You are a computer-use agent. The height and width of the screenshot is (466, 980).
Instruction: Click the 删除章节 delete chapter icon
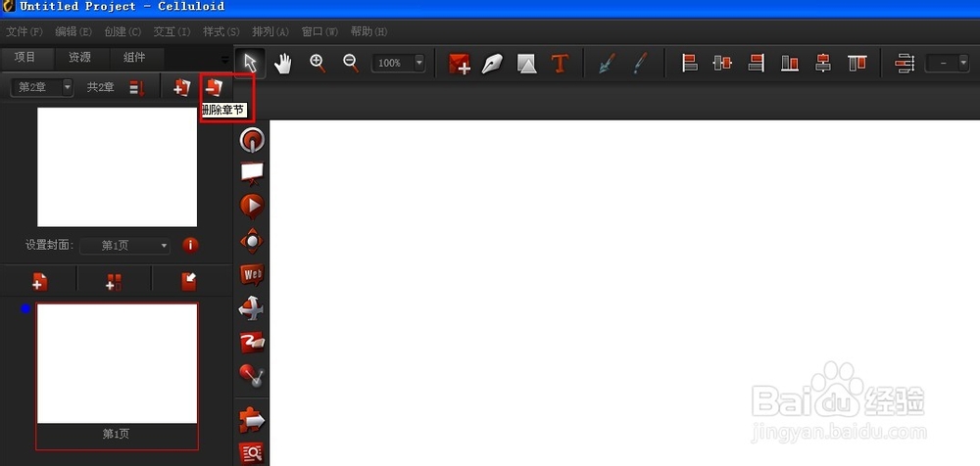[214, 87]
